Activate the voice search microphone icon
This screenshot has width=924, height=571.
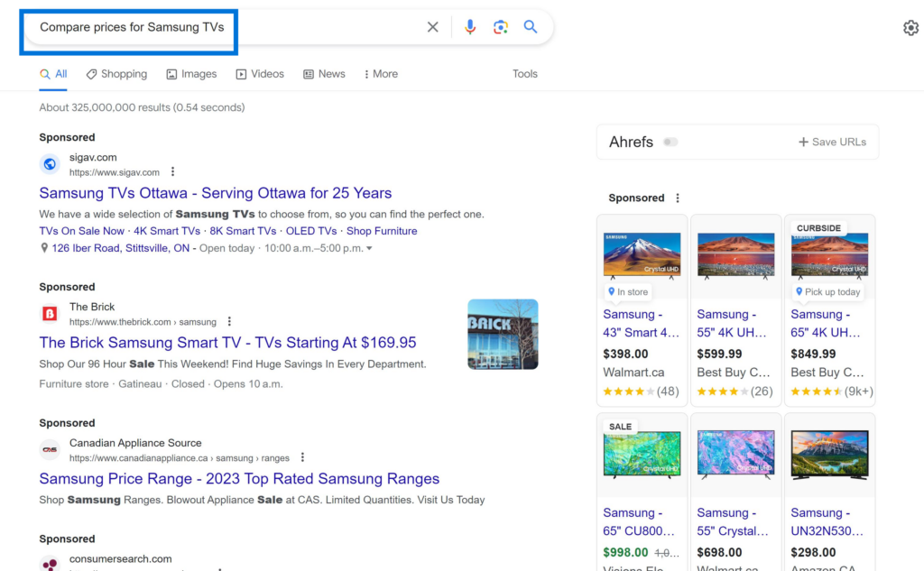(x=469, y=27)
